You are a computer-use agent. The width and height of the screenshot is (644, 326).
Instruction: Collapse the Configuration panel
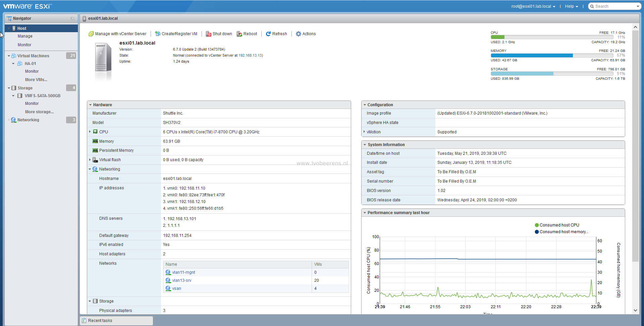(x=365, y=105)
